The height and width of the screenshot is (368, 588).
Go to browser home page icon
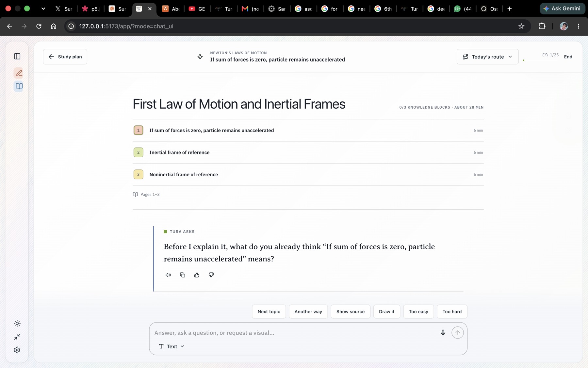coord(54,26)
